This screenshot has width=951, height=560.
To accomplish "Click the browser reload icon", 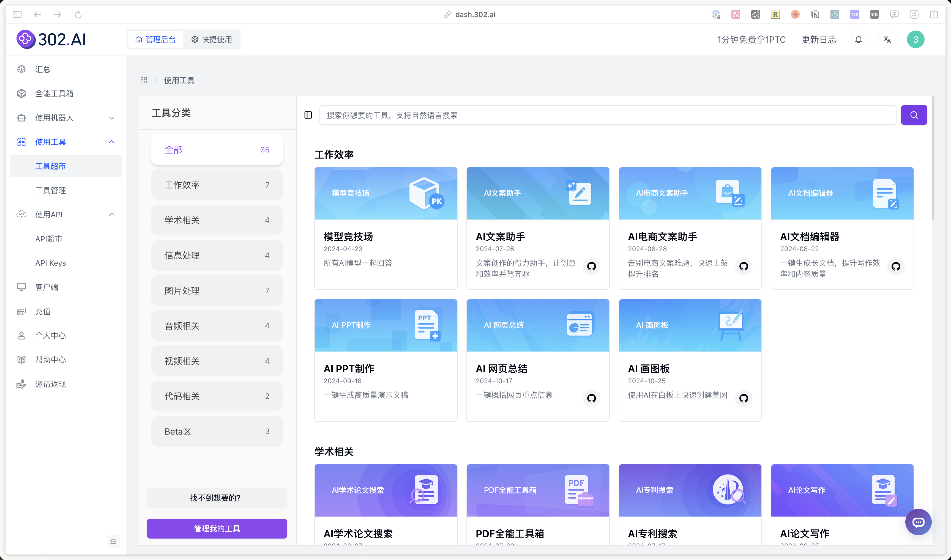I will coord(78,14).
